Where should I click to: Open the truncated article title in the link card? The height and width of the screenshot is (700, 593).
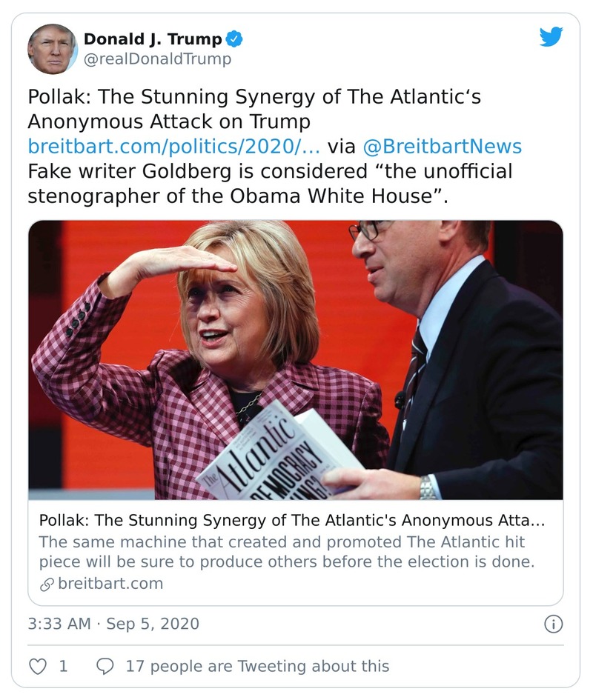point(291,521)
